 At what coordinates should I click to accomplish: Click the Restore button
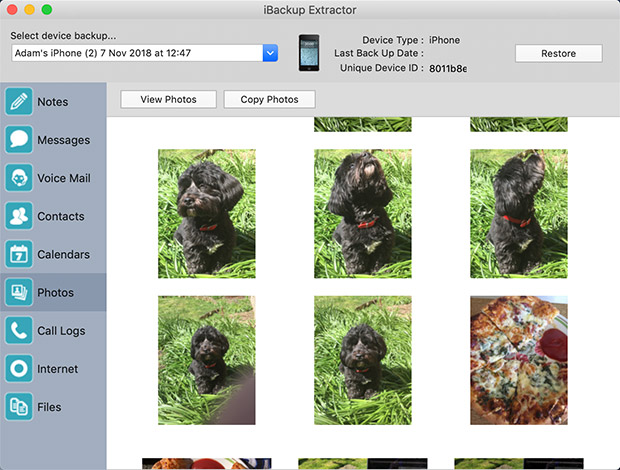(x=559, y=53)
